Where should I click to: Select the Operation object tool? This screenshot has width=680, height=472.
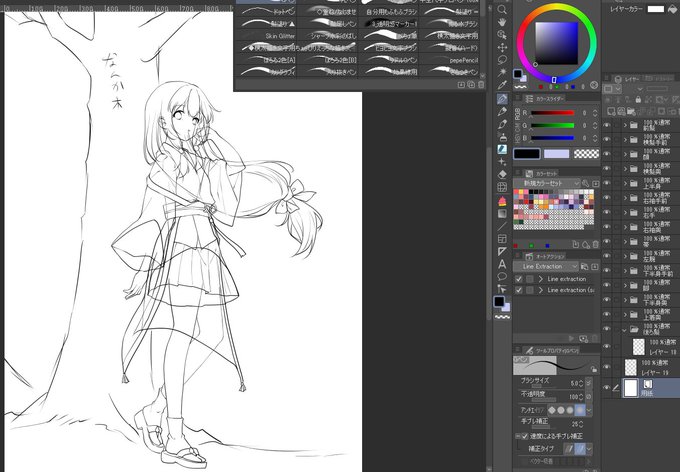(502, 35)
